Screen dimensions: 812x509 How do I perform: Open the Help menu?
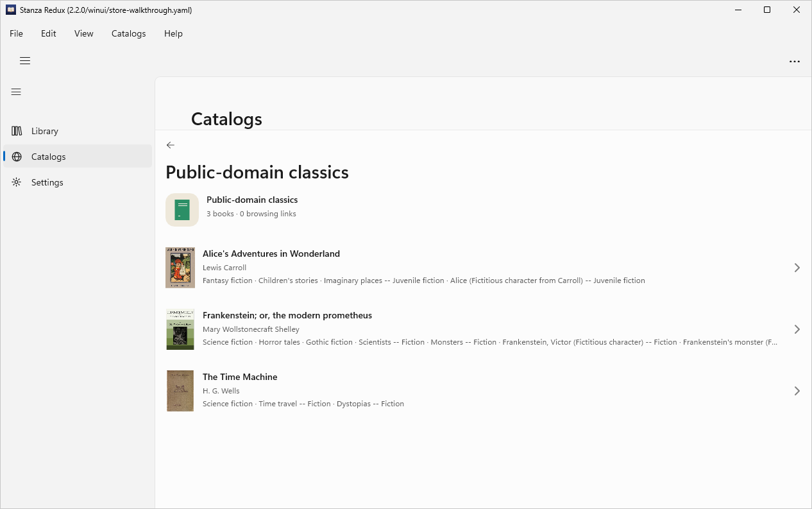point(173,33)
